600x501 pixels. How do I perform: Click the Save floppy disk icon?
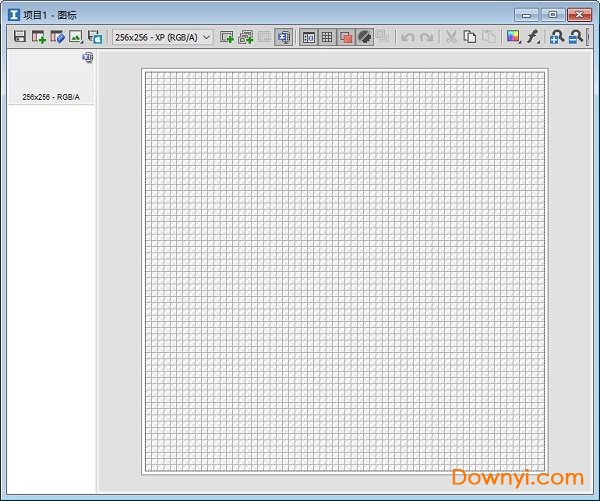[x=20, y=37]
